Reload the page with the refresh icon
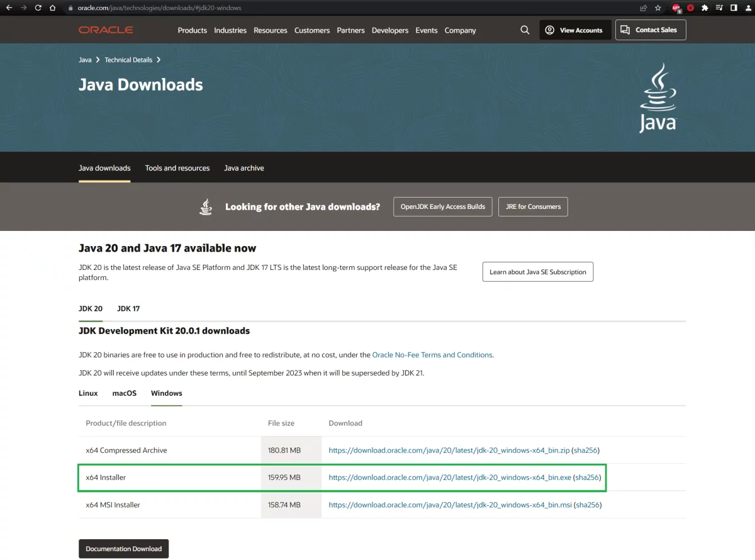The width and height of the screenshot is (755, 560). 38,8
